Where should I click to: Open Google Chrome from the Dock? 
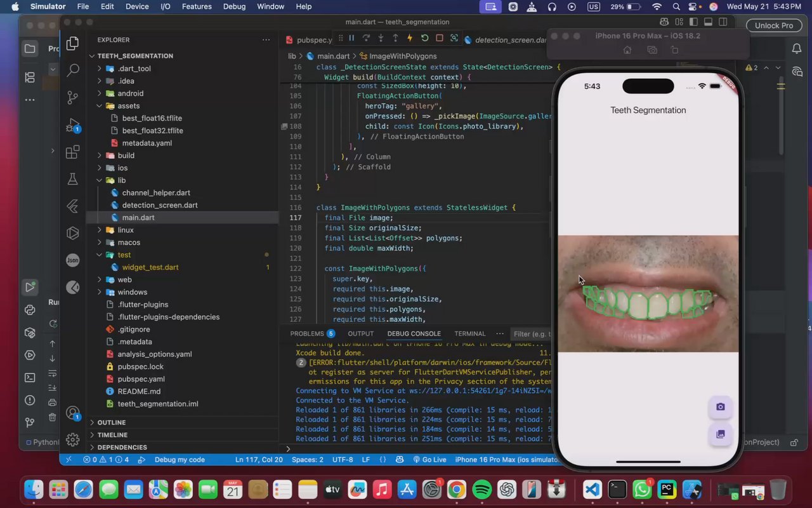[x=457, y=490]
